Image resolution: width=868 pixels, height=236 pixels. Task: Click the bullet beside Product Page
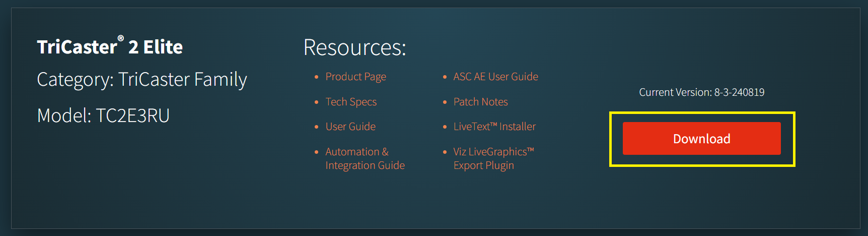316,77
